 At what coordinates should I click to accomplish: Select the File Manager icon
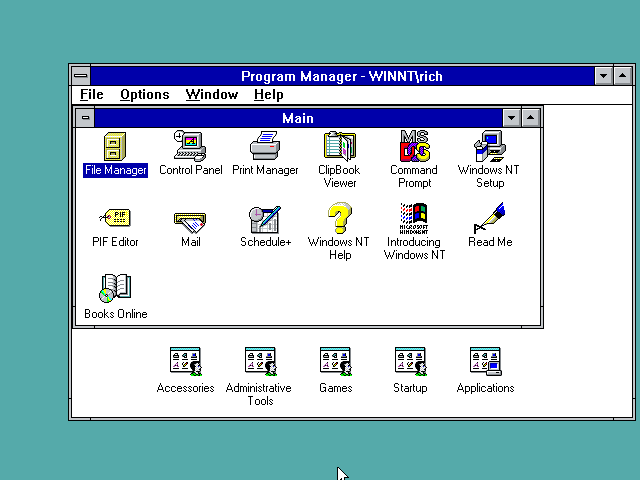point(115,147)
